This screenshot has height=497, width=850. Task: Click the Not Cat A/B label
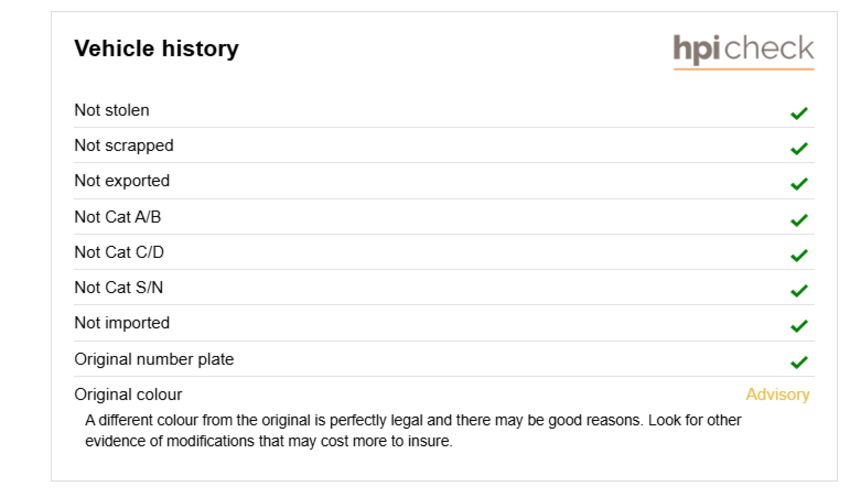[x=118, y=217]
